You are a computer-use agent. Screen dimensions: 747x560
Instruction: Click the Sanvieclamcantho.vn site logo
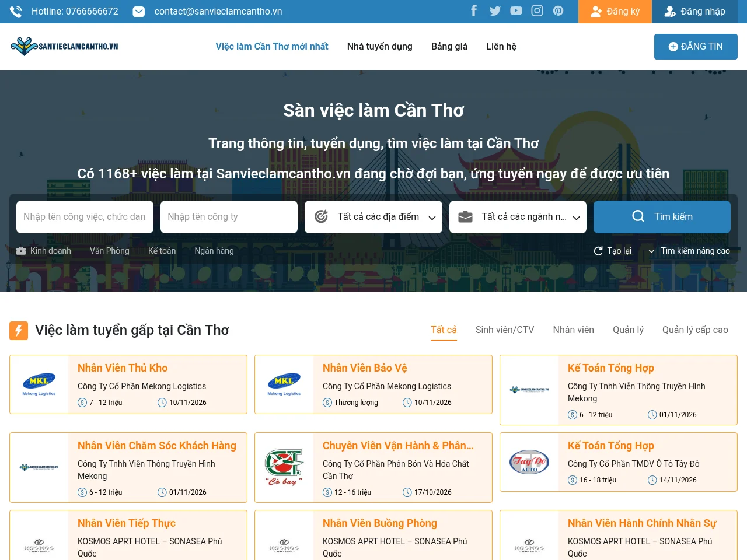pos(64,46)
